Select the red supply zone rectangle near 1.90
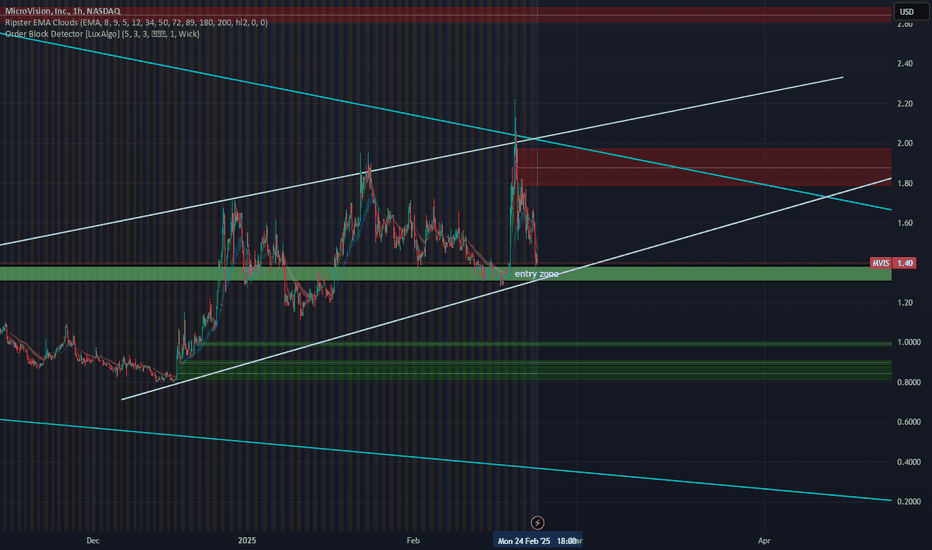Screen dimensions: 932x550 (x=704, y=167)
